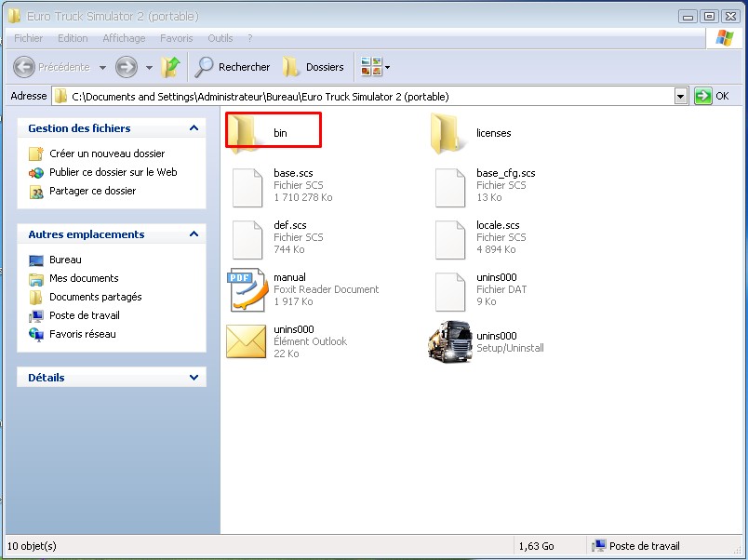Click the Poste de travail sidebar link

(85, 315)
